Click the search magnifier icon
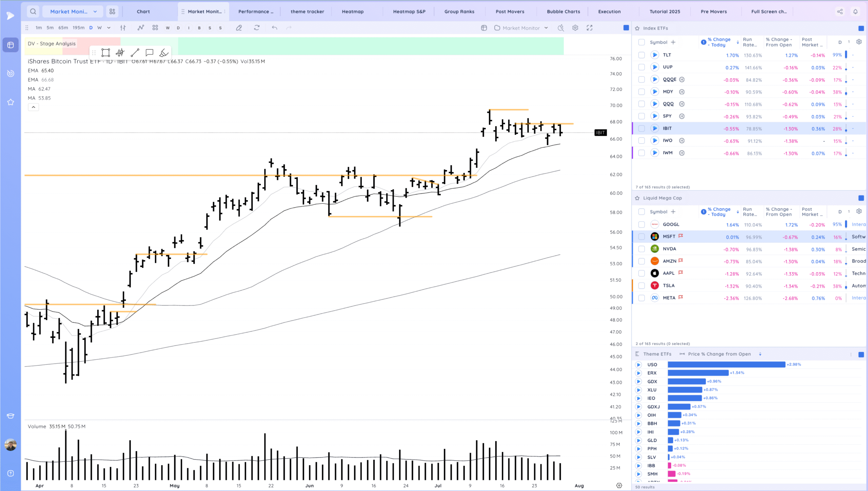This screenshot has width=868, height=491. 33,12
